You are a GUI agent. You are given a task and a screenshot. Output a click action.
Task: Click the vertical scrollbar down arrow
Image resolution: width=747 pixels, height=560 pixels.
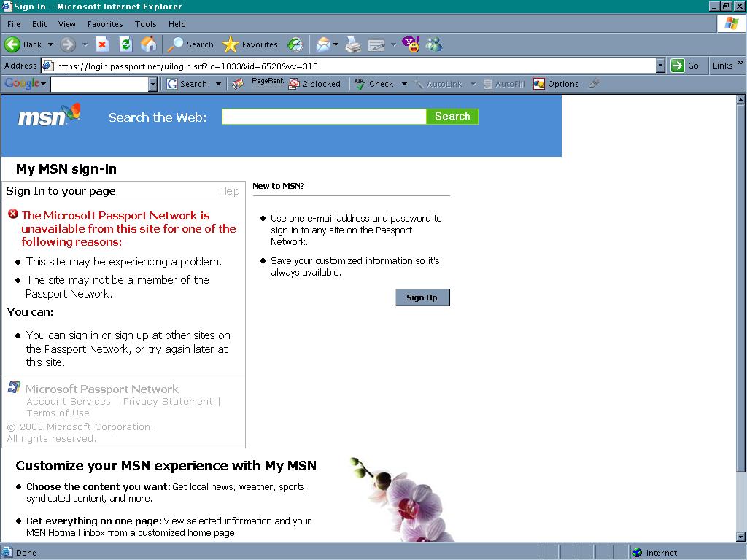pyautogui.click(x=740, y=537)
